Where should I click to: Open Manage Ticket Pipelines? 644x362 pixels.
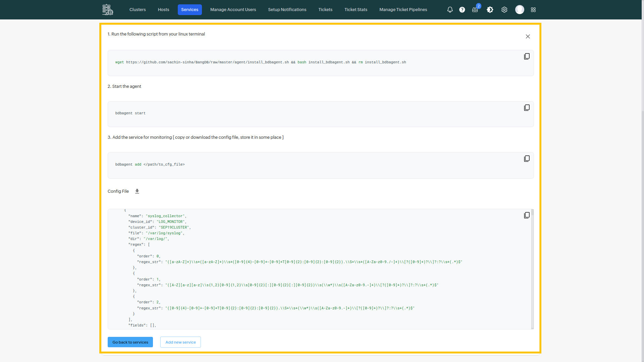coord(403,10)
